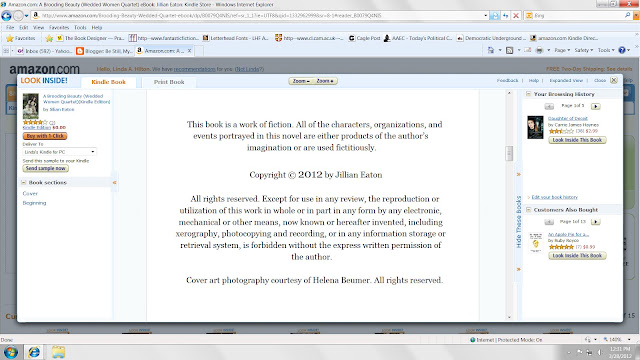Viewport: 640px width, 360px height.
Task: Switch to the Inbox Yahoo browser tab
Action: click(45, 51)
